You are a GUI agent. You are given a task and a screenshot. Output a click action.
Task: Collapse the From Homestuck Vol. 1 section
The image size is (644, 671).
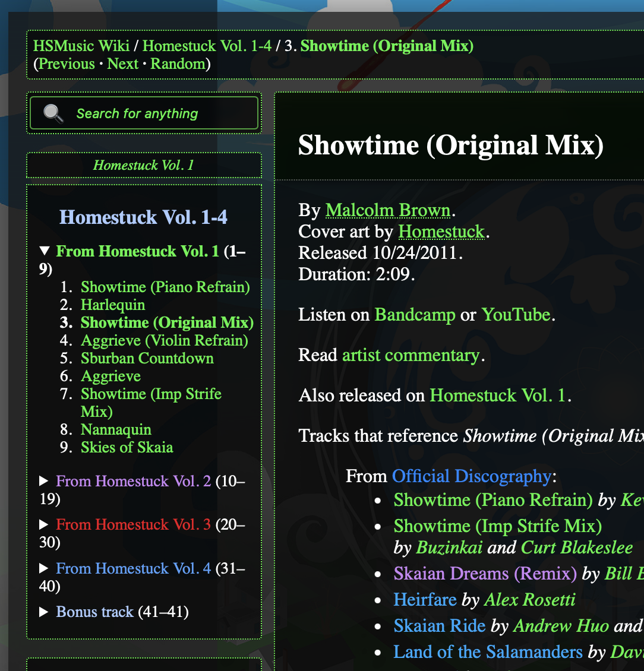[x=45, y=251]
